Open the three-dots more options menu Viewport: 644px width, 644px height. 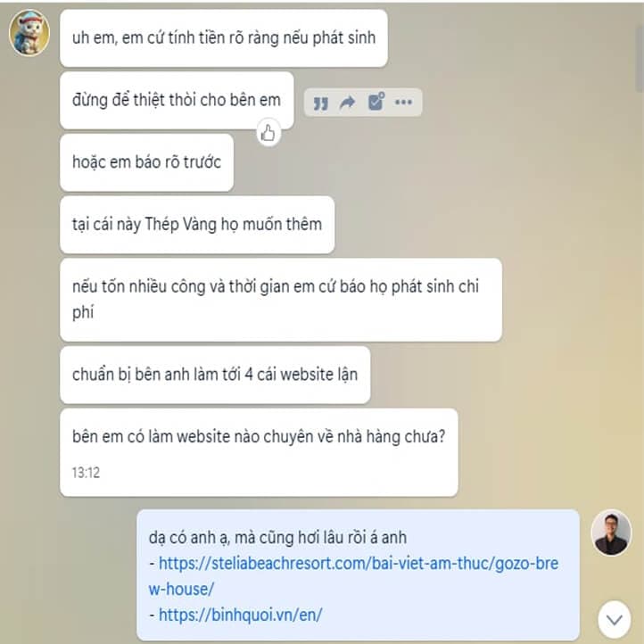403,102
